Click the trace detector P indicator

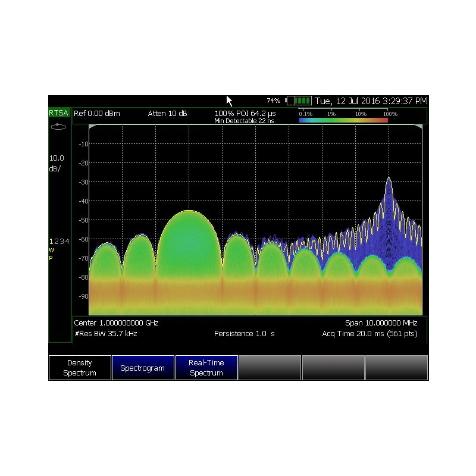[51, 258]
